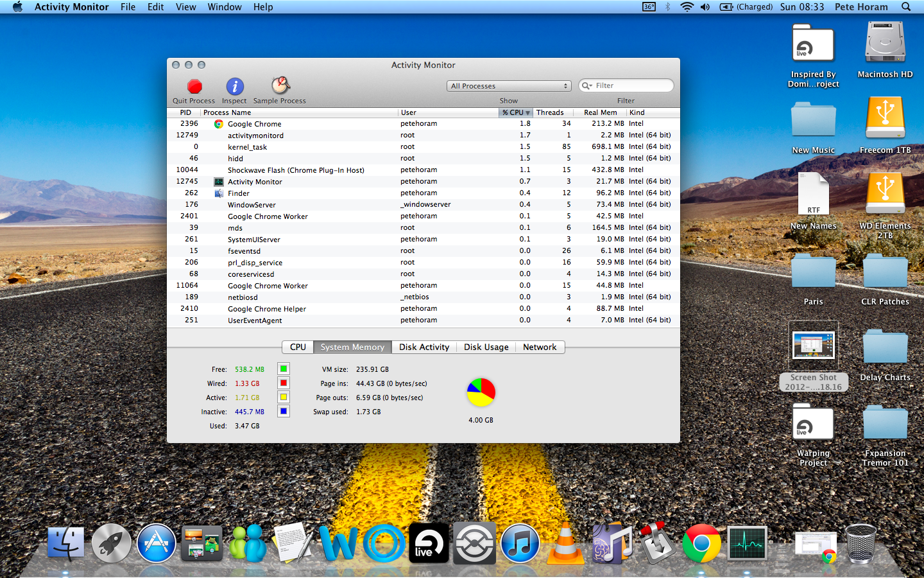Open the blue W app in Dock

point(338,544)
